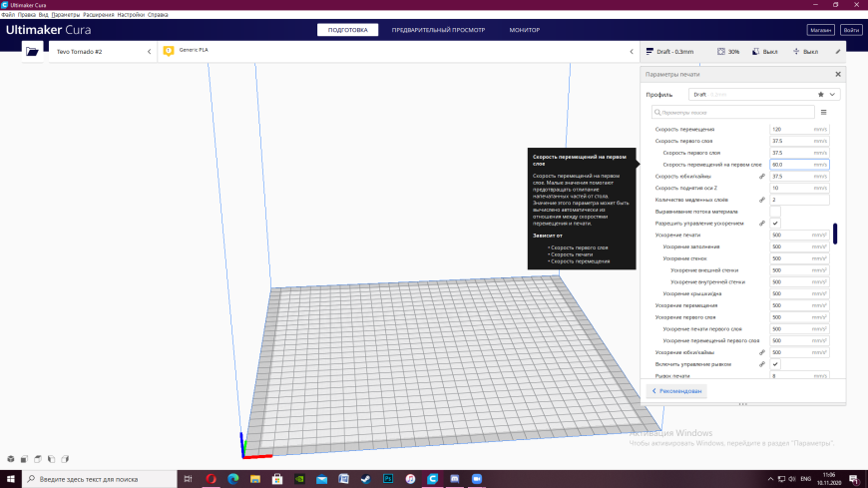This screenshot has height=488, width=868.
Task: Click the Войти sign-in button
Action: 851,30
